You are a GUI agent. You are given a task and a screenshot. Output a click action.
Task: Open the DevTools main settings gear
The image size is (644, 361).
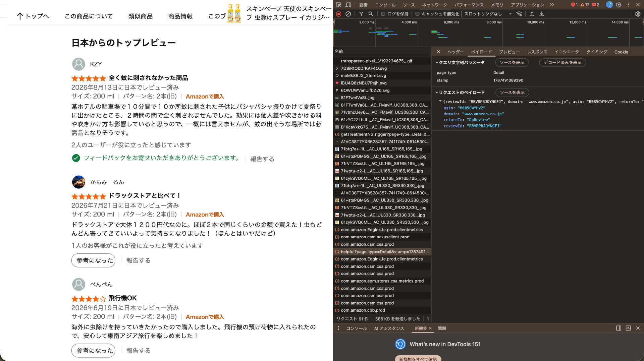click(x=619, y=5)
